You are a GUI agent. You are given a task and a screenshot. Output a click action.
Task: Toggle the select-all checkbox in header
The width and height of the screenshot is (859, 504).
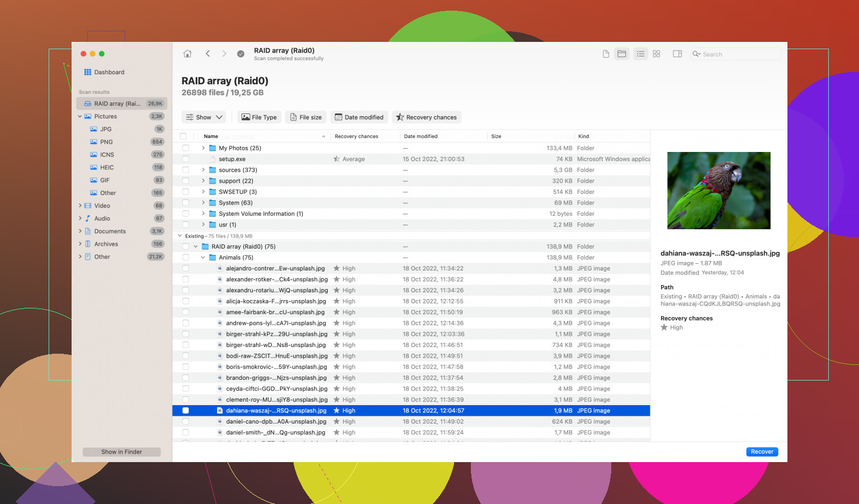point(183,136)
